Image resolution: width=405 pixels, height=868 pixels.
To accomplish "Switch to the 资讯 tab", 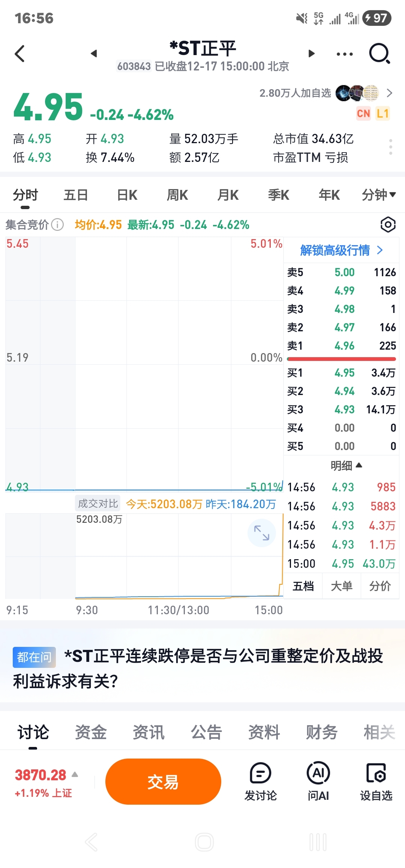I will (x=148, y=732).
